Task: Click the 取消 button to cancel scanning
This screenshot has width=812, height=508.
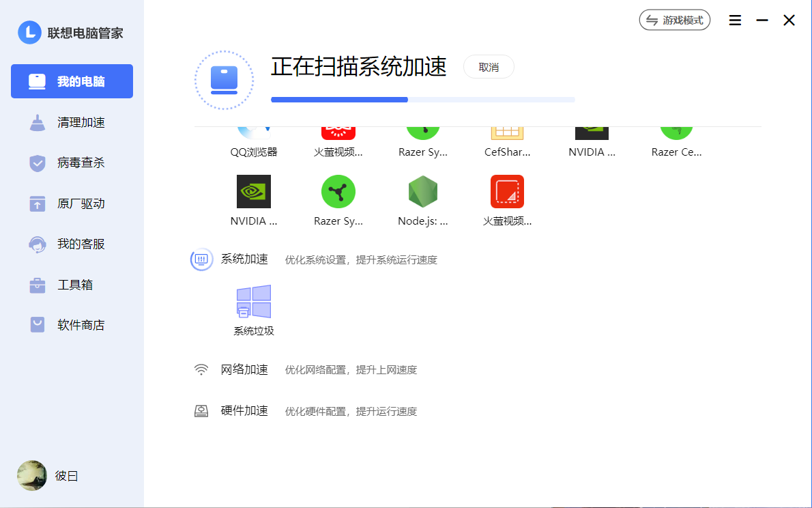Action: (x=489, y=67)
